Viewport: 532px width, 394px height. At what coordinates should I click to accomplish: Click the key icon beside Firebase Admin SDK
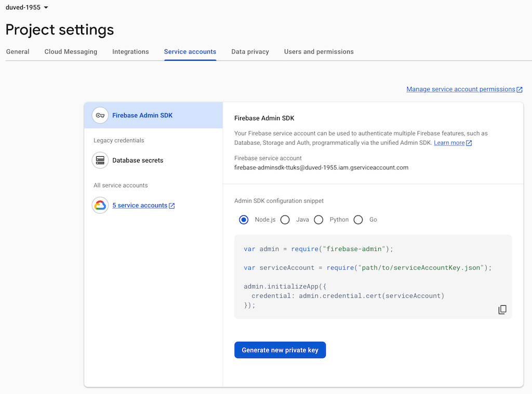[100, 115]
